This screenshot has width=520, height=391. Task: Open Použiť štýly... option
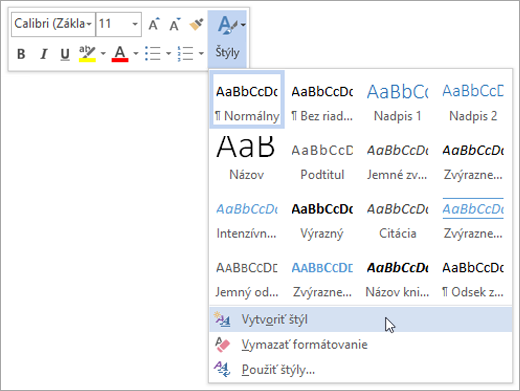pos(361,369)
